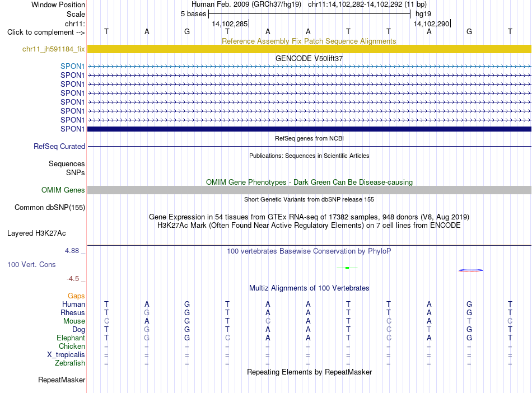
Task: Click the 14,102,290 position marker
Action: tap(431, 24)
